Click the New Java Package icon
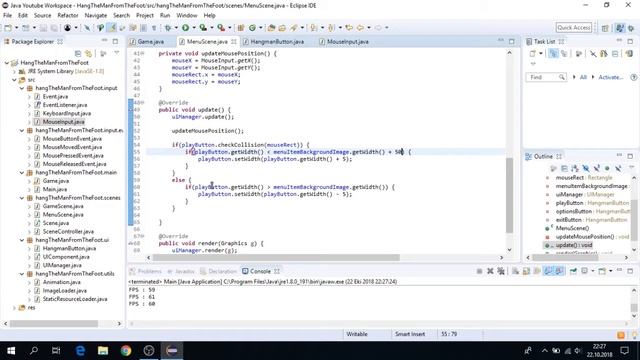 pyautogui.click(x=241, y=28)
